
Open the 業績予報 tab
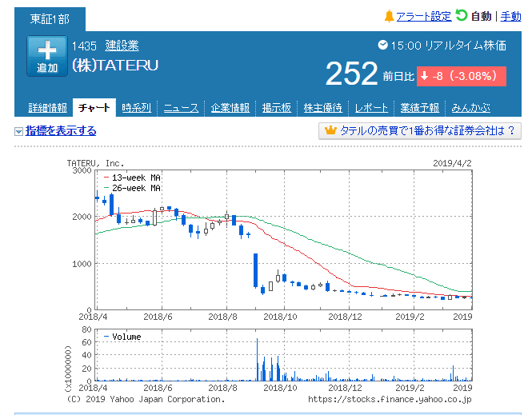(420, 108)
